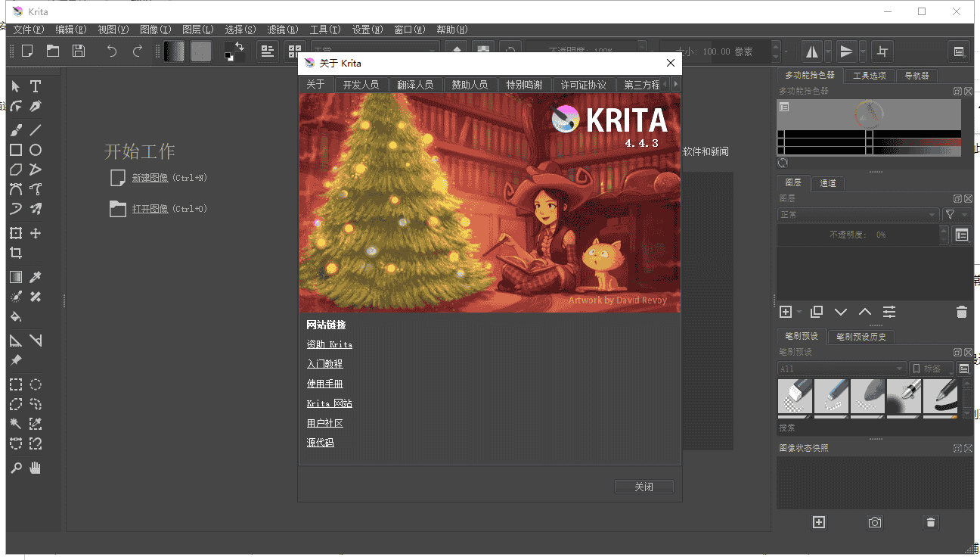Select the Zoom tool
The width and height of the screenshot is (980, 560).
15,468
